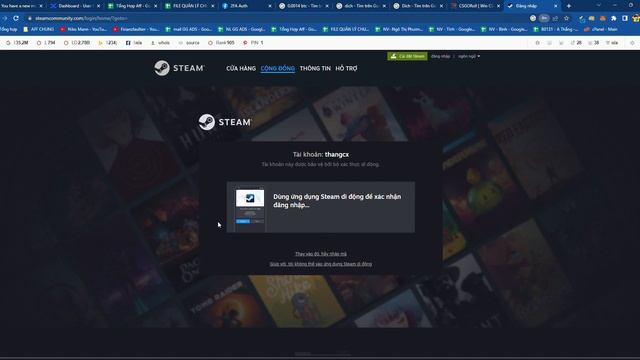Click the Steam logo above the login box
Image resolution: width=640 pixels, height=360 pixels.
pyautogui.click(x=225, y=122)
